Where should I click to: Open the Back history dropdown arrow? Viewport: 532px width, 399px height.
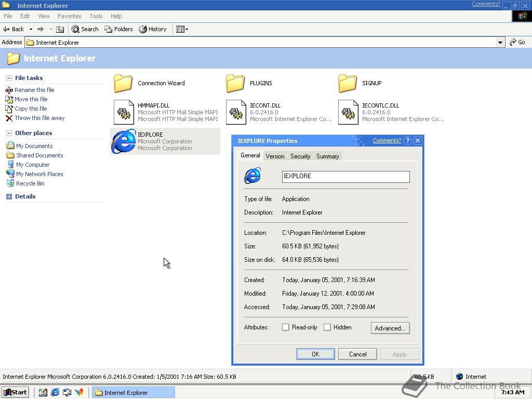(x=31, y=29)
